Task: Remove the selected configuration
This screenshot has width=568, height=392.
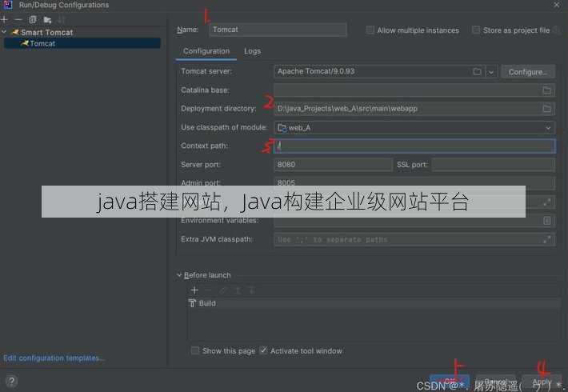Action: click(18, 19)
